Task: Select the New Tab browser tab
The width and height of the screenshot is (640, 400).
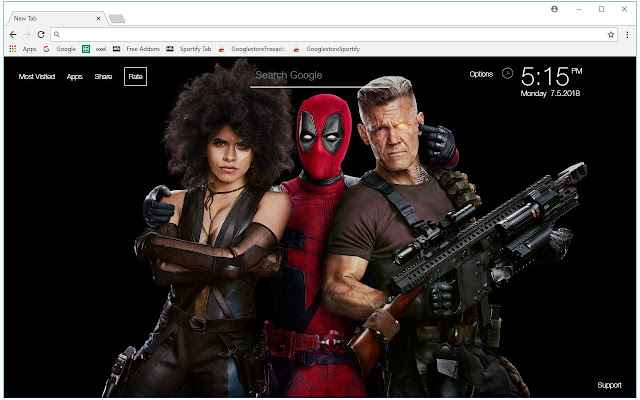Action: pos(57,18)
